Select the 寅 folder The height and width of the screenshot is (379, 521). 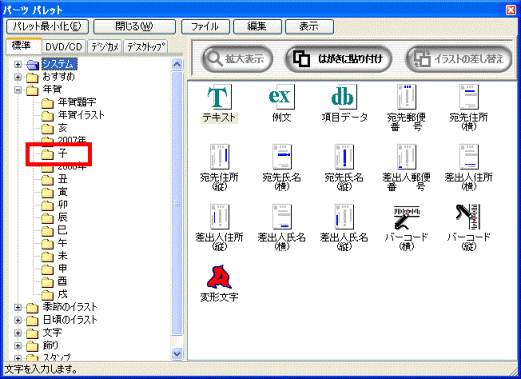click(x=62, y=192)
